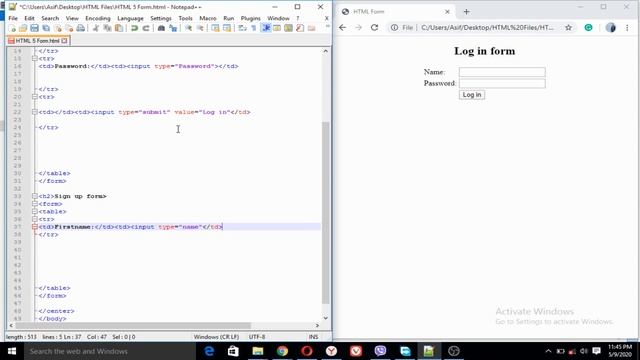The width and height of the screenshot is (640, 360).
Task: Click the New file icon in Notepad++ toolbar
Action: tap(12, 28)
